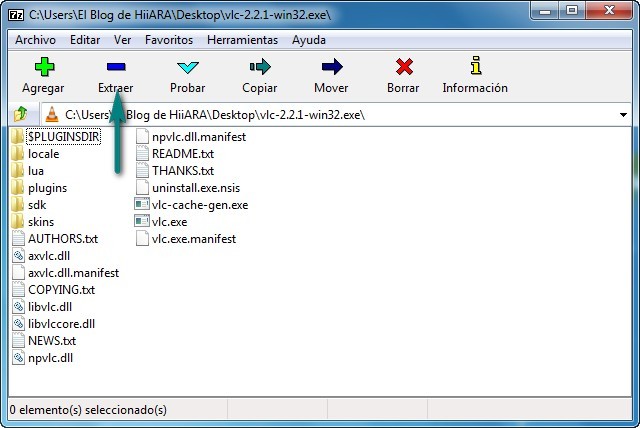Image resolution: width=640 pixels, height=428 pixels.
Task: Minimize the 7-Zip window
Action: coord(545,11)
